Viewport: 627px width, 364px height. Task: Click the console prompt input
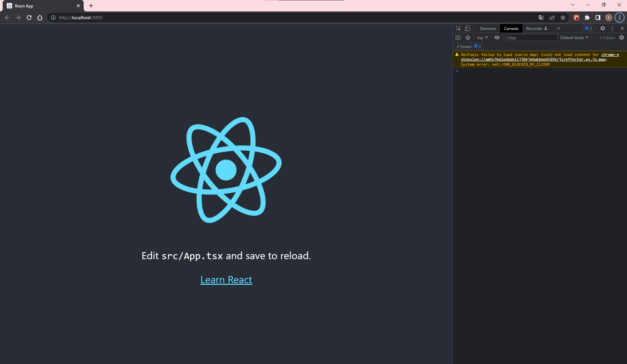(541, 71)
